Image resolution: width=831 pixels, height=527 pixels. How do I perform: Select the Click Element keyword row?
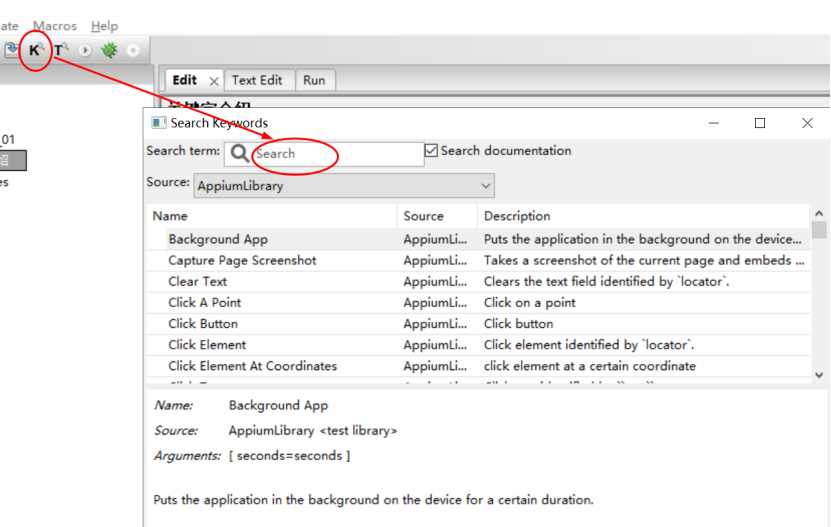click(479, 345)
